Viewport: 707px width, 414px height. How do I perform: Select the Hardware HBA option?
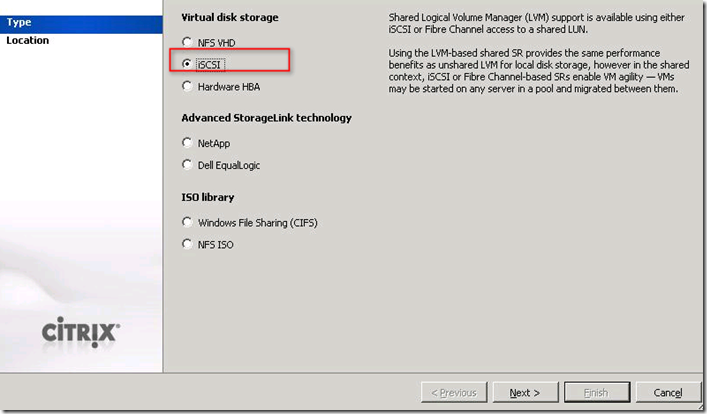click(187, 86)
